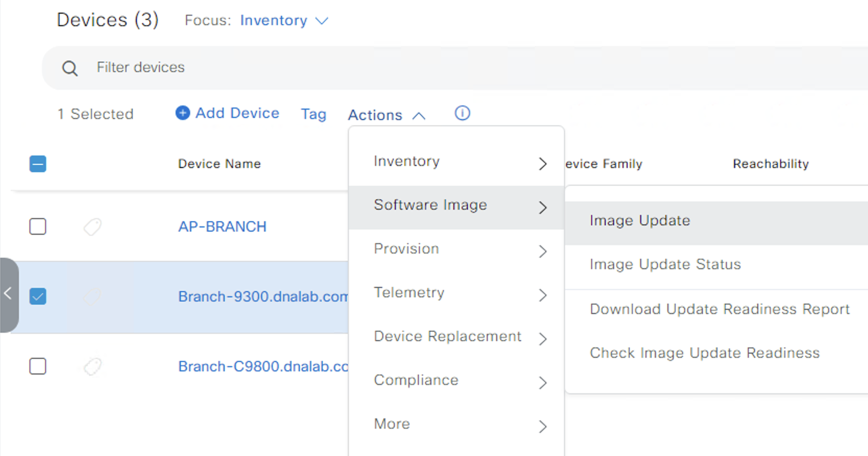The image size is (868, 456).
Task: Collapse side panel with left arrow handle
Action: point(9,294)
